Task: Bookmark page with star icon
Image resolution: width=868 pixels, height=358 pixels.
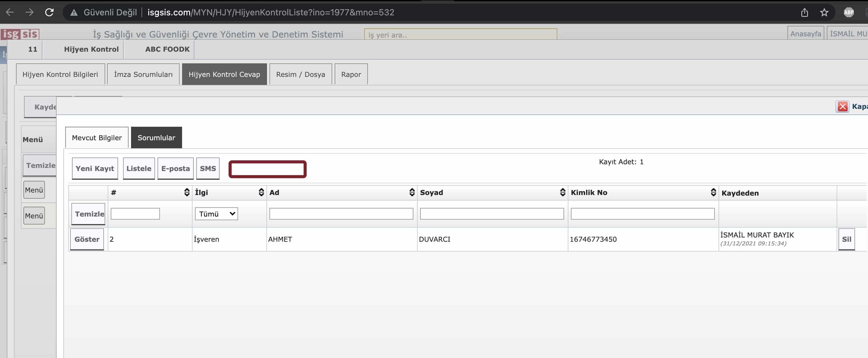Action: coord(824,13)
